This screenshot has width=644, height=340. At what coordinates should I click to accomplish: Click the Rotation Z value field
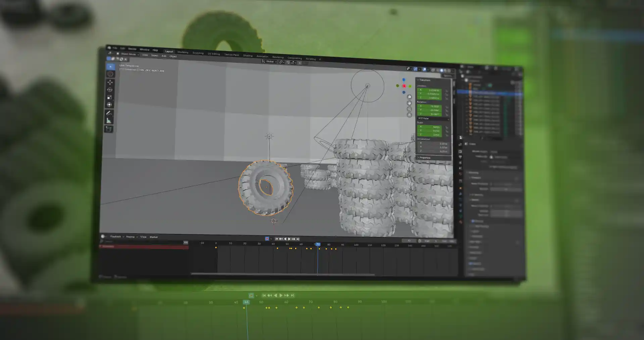(429, 114)
